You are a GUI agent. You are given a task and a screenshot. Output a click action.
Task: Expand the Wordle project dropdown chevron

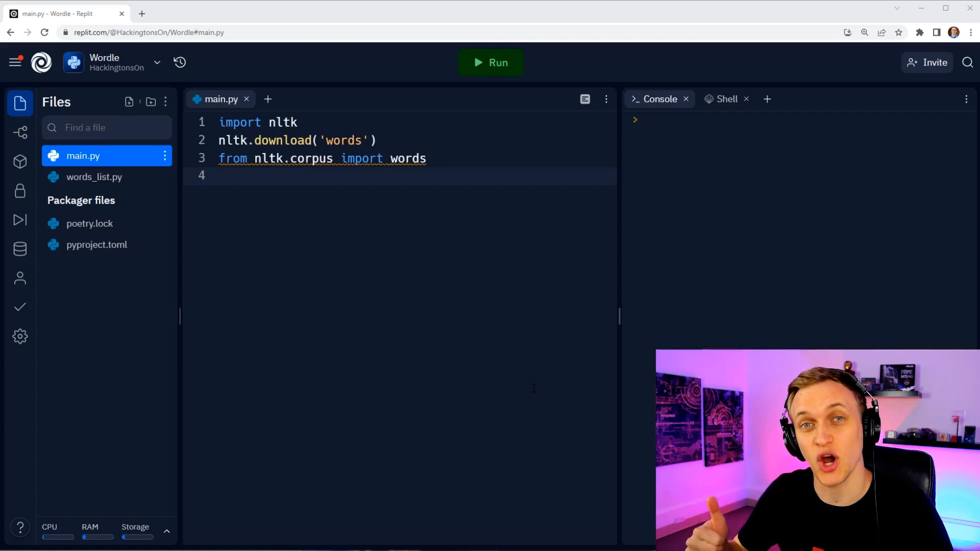tap(157, 62)
